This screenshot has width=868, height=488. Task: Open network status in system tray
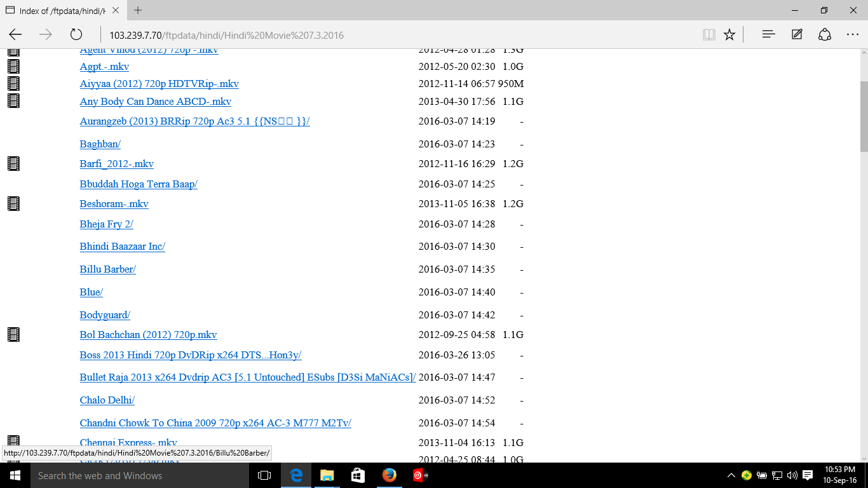[776, 475]
